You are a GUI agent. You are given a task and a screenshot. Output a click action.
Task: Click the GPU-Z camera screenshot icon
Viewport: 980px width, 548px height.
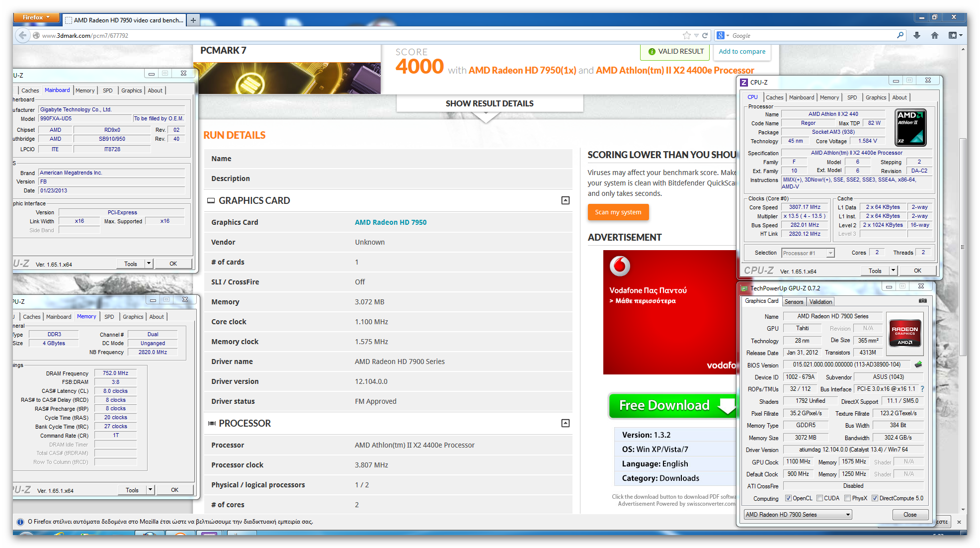(923, 301)
